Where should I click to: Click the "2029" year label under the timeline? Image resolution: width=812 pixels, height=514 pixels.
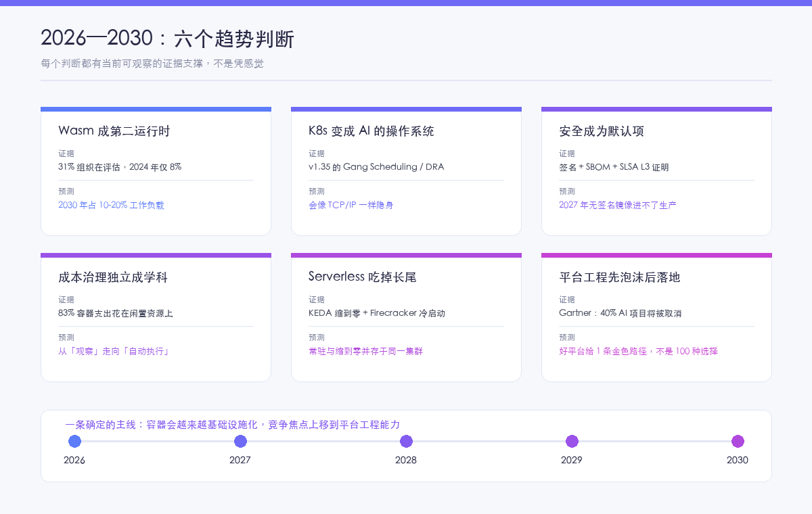(x=572, y=460)
